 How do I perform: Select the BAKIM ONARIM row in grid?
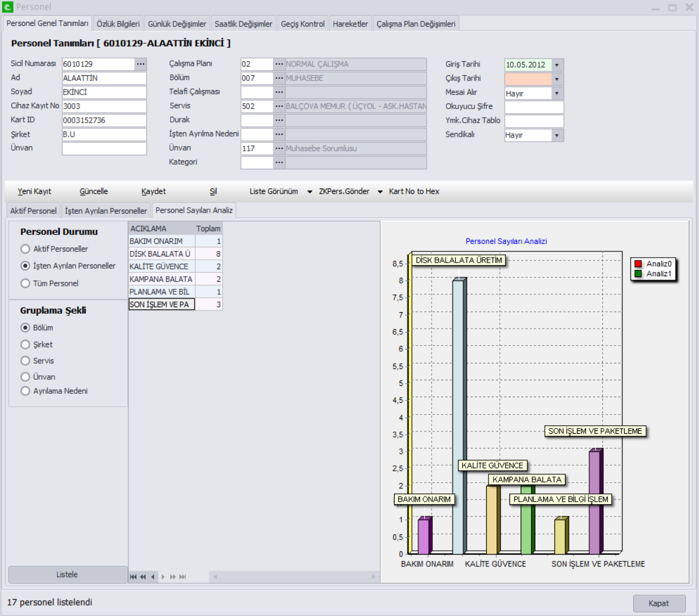point(176,241)
